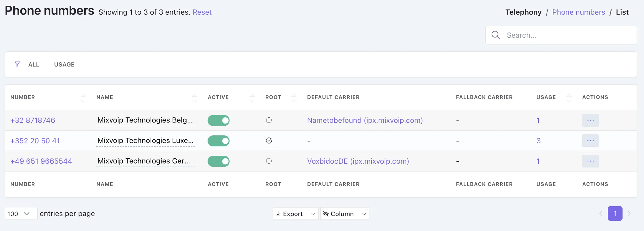Viewport: 644px width, 231px height.
Task: Click the search magnifier icon
Action: pos(496,35)
